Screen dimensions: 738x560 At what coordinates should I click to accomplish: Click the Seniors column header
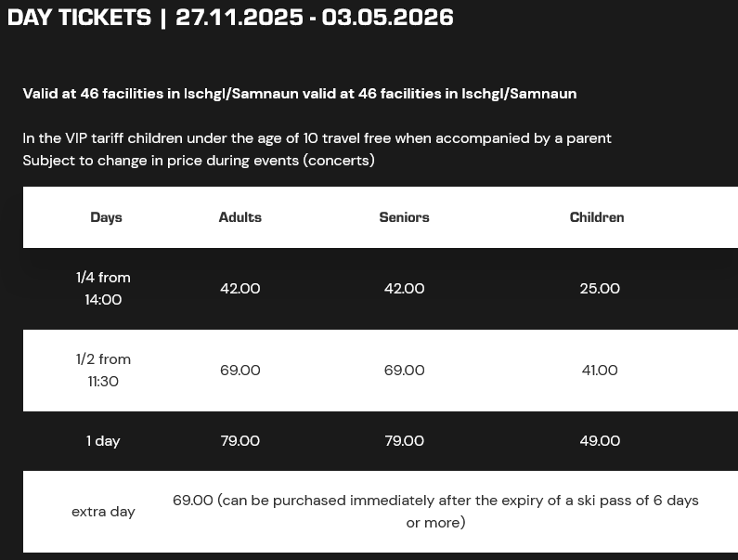(404, 217)
